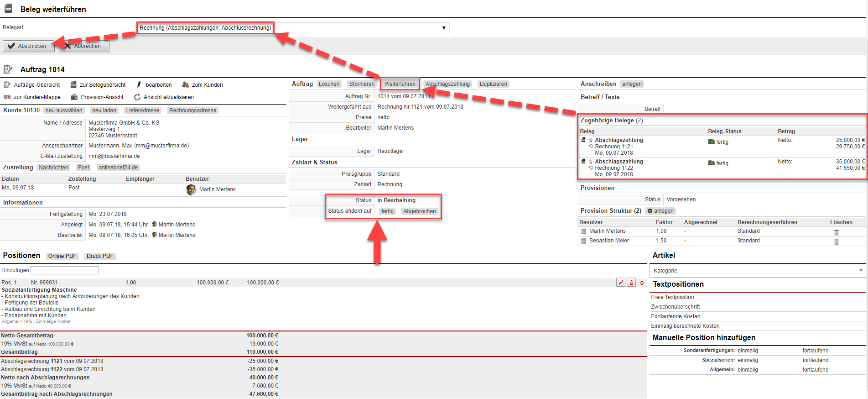Click the Post delivery button
This screenshot has height=399, width=868.
click(x=83, y=168)
